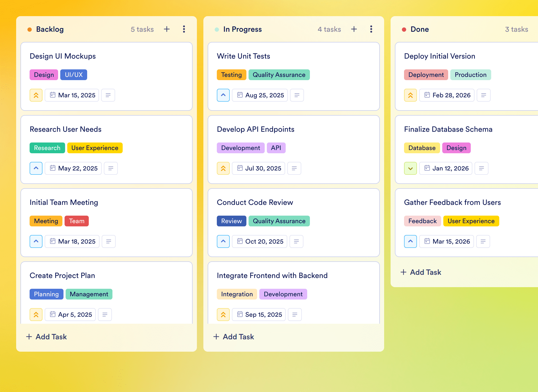This screenshot has height=392, width=538.
Task: Click the Integration tag
Action: [237, 294]
